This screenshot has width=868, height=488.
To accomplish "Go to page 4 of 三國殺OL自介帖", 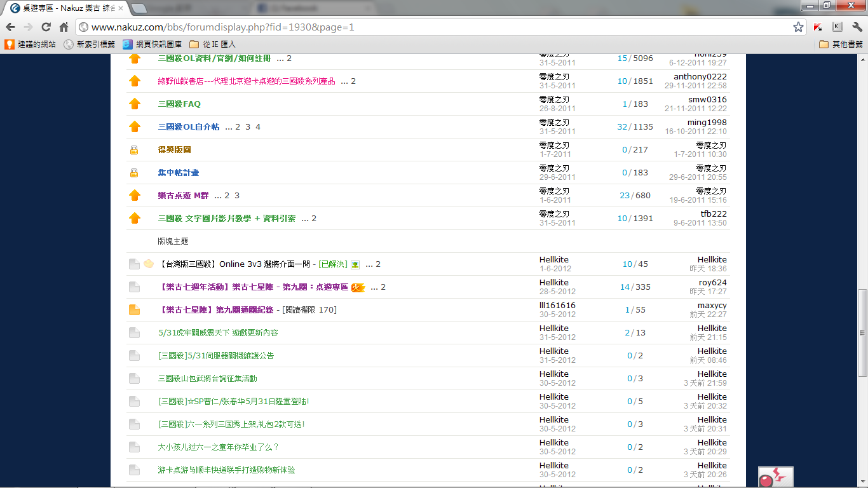I will [258, 127].
